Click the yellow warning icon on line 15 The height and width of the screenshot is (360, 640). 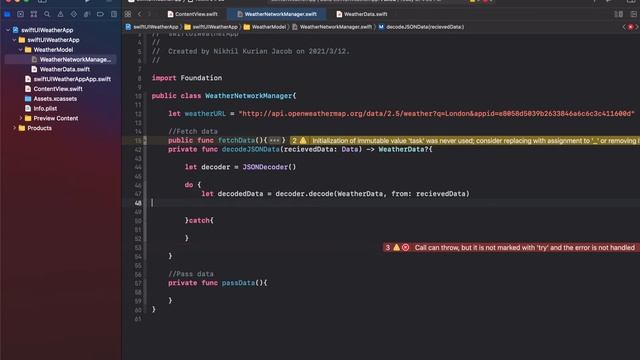[x=303, y=140]
